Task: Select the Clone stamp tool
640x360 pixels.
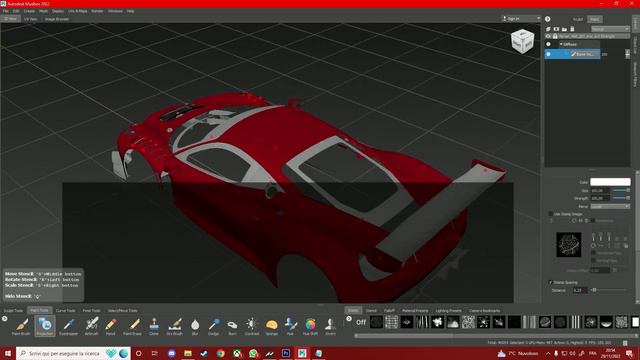Action: pyautogui.click(x=154, y=326)
